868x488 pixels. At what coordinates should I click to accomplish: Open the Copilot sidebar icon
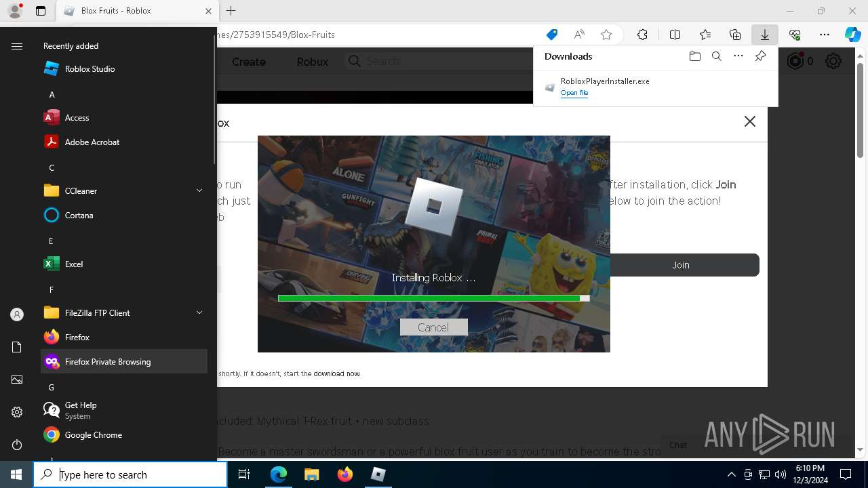852,35
